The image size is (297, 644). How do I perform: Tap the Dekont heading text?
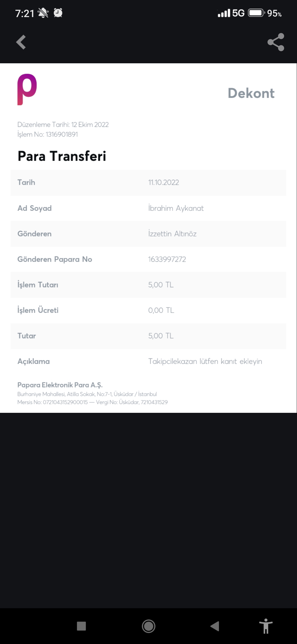tap(251, 93)
